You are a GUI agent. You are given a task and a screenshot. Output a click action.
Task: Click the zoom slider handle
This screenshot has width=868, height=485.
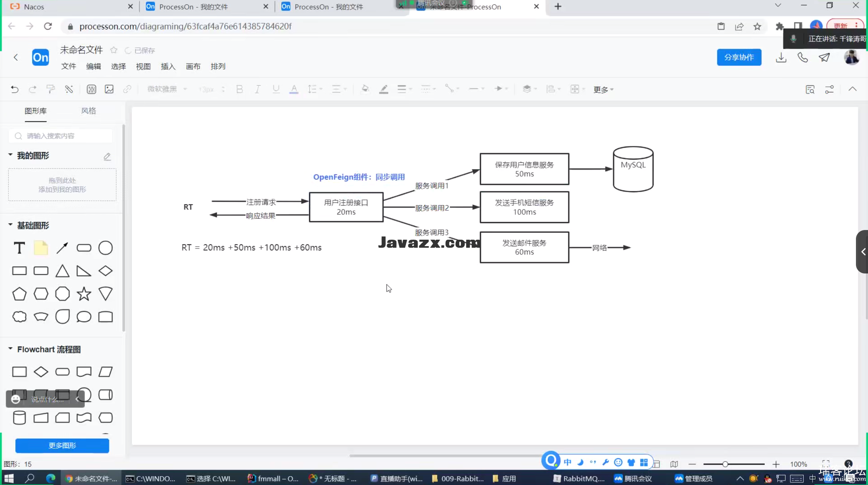(x=725, y=464)
